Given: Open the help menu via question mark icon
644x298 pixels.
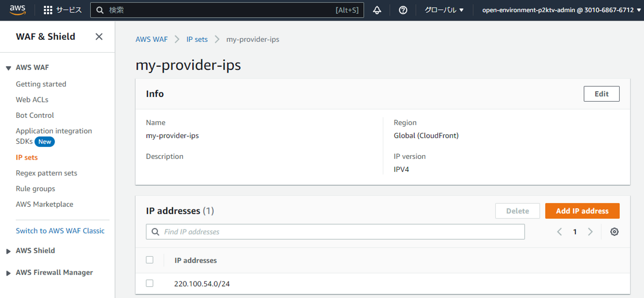Looking at the screenshot, I should (403, 10).
